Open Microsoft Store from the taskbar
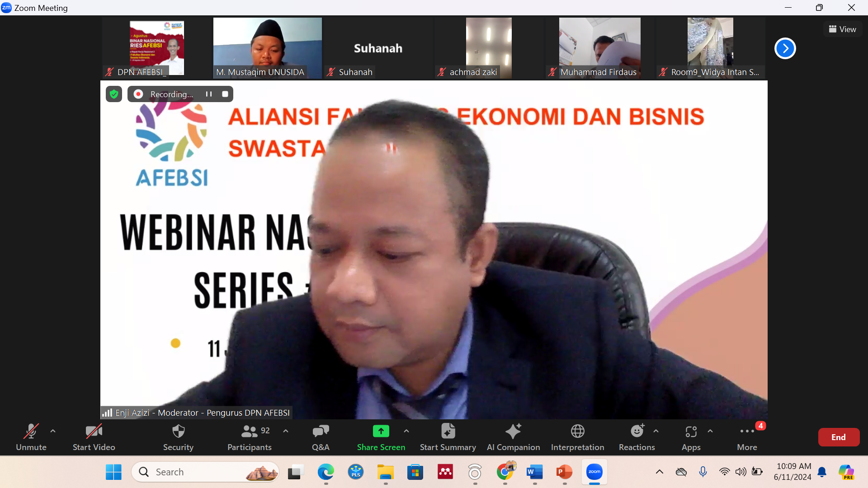Screen dimensions: 868x488 [415, 472]
